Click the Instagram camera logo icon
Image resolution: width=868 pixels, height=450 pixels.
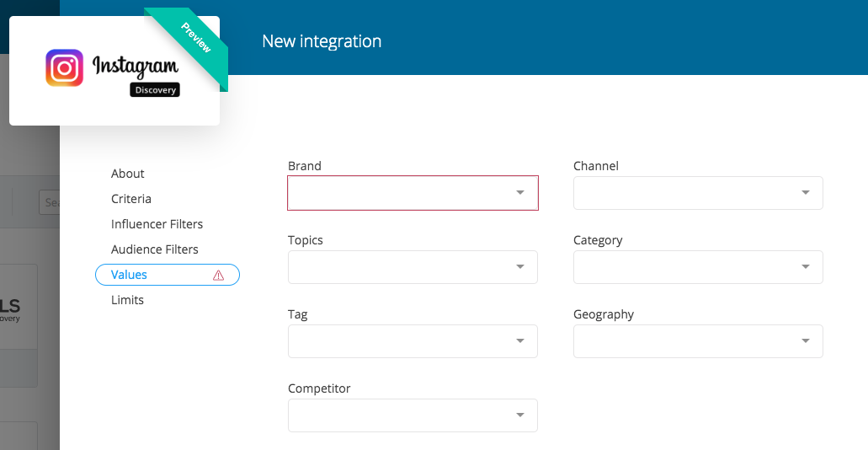(65, 68)
